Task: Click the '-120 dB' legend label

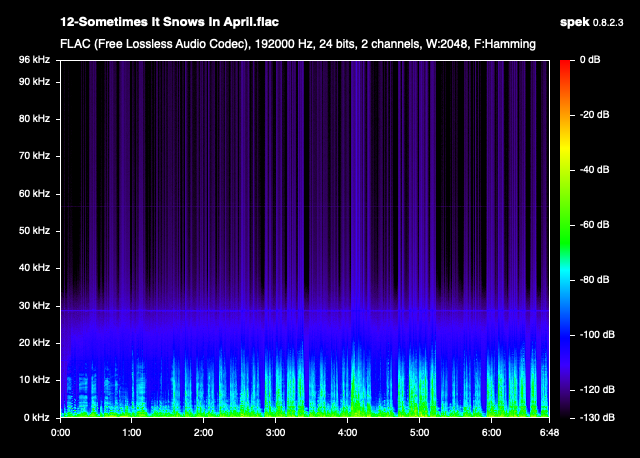Action: (x=597, y=390)
